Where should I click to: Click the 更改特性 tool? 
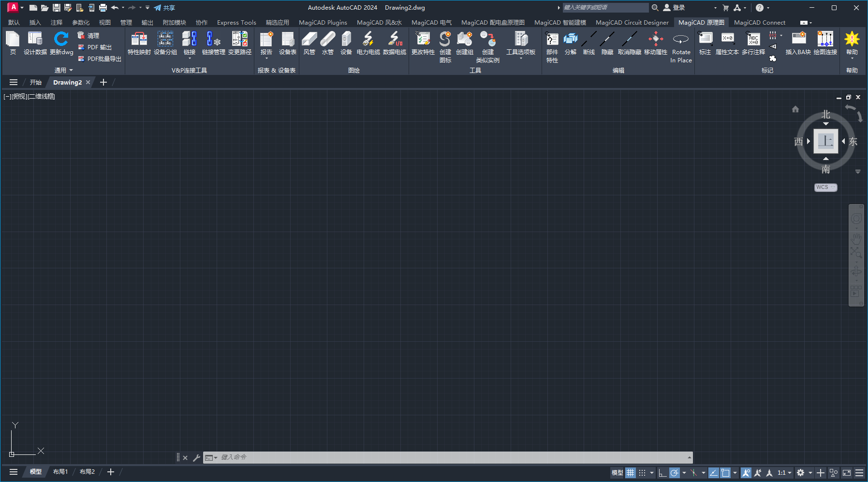click(423, 43)
